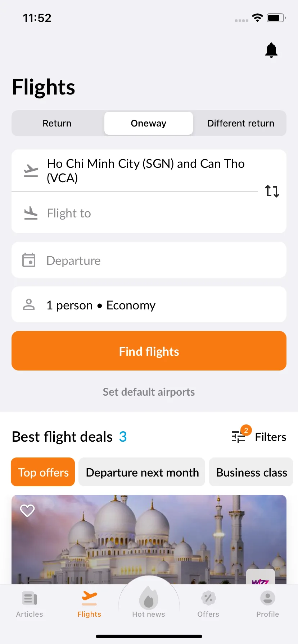Open the notifications bell

coord(271,50)
